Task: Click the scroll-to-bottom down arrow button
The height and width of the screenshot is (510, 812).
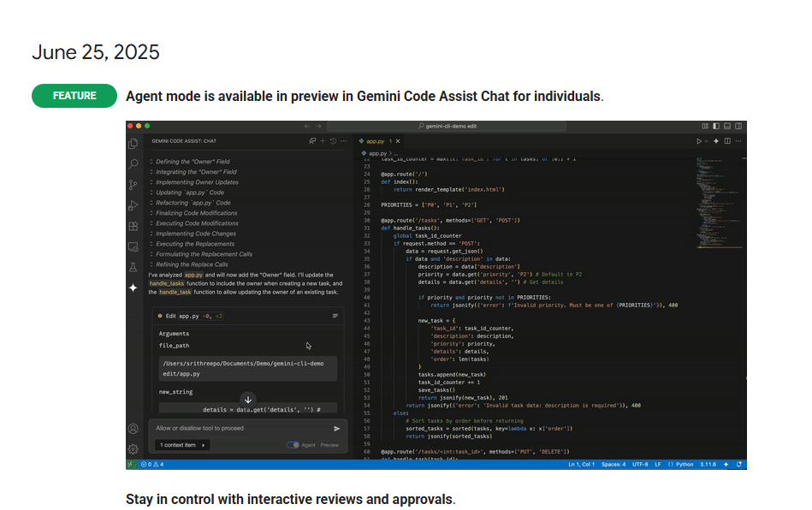Action: pos(248,400)
